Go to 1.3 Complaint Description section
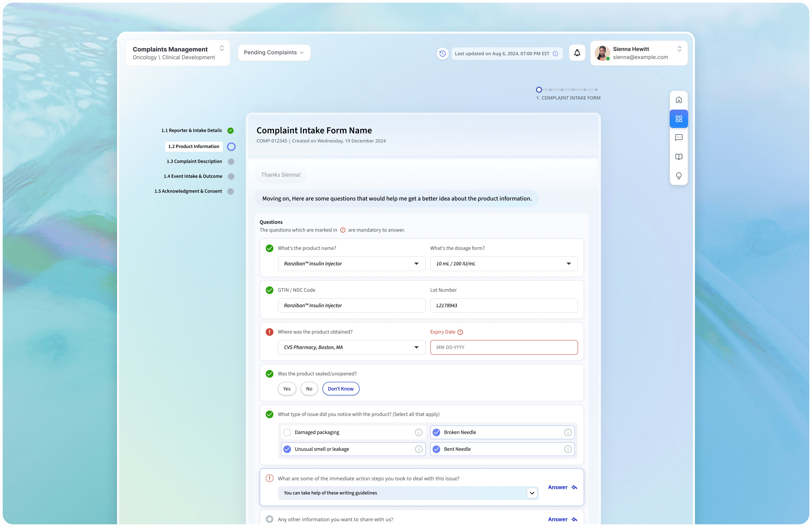Screen dimensions: 812x527 tap(194, 161)
